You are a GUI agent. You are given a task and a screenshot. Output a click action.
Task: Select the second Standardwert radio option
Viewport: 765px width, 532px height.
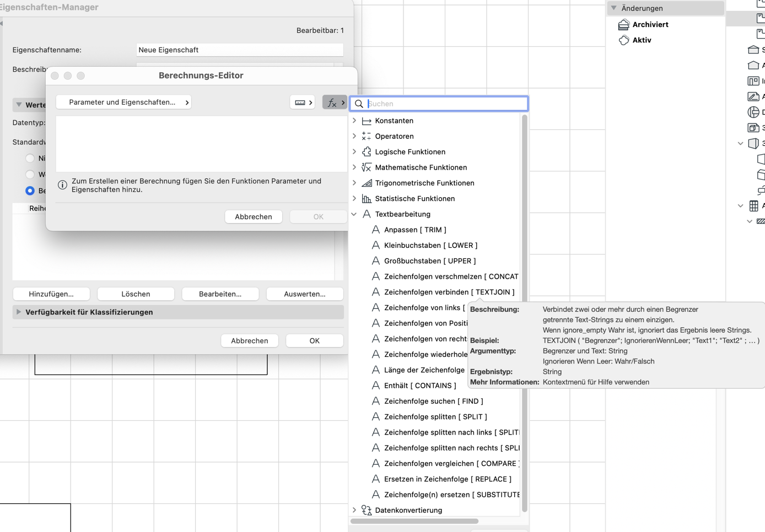[30, 174]
